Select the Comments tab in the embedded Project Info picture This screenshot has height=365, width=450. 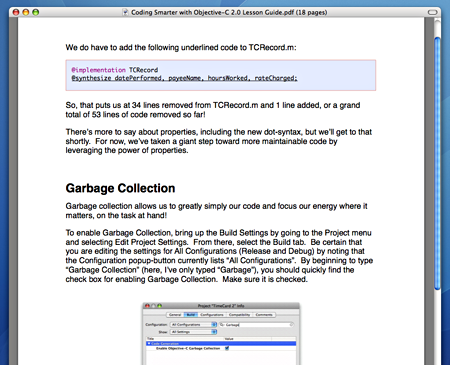[264, 315]
